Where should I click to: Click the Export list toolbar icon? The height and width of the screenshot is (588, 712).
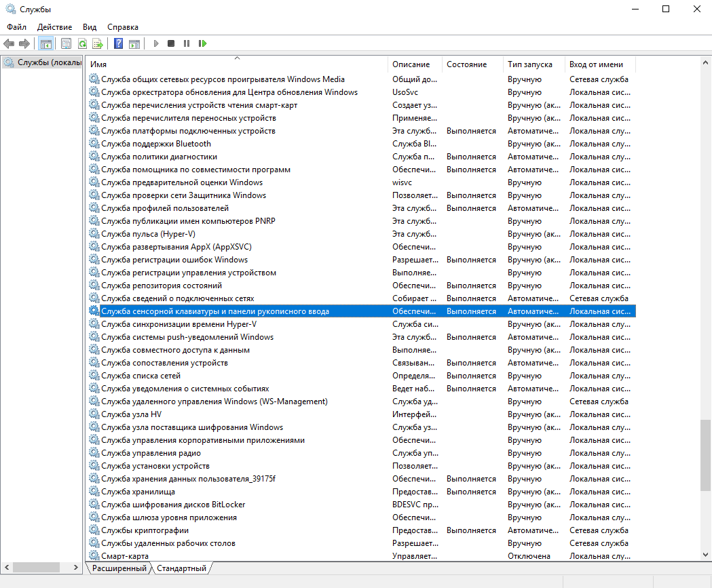pyautogui.click(x=98, y=43)
